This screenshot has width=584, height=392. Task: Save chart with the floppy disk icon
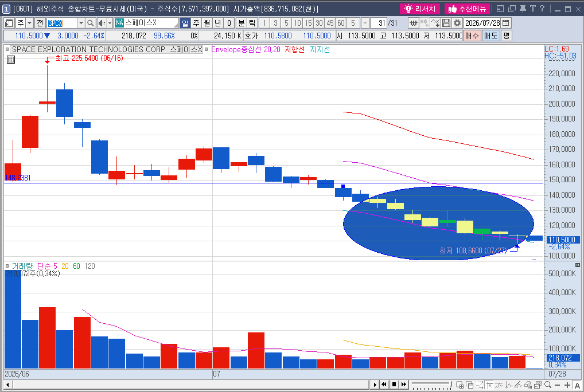446,23
